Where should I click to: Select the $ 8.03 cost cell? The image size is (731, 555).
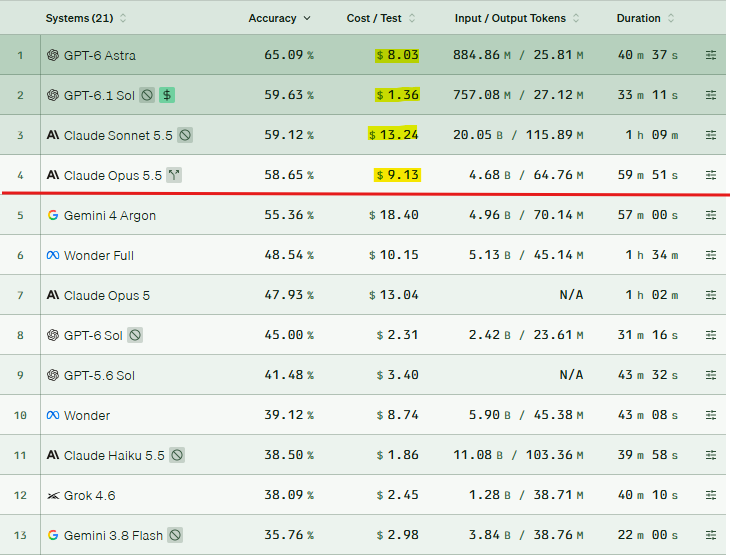click(397, 55)
